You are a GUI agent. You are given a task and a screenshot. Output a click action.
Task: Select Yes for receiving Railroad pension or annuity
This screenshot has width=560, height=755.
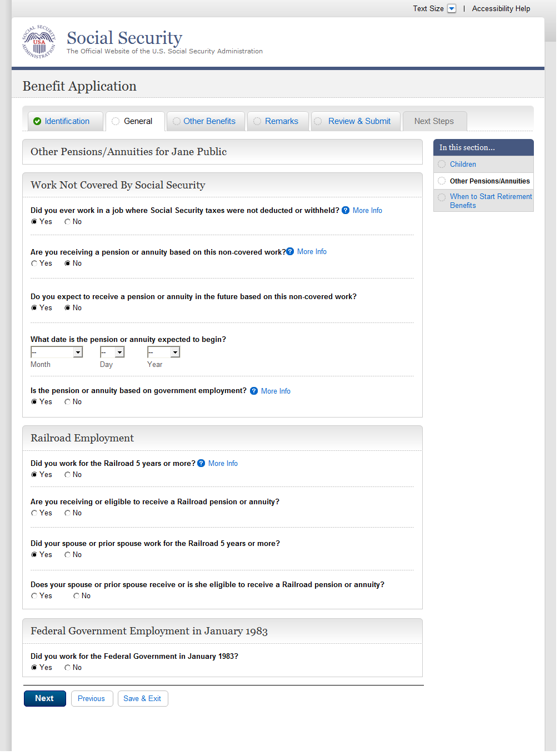point(34,513)
